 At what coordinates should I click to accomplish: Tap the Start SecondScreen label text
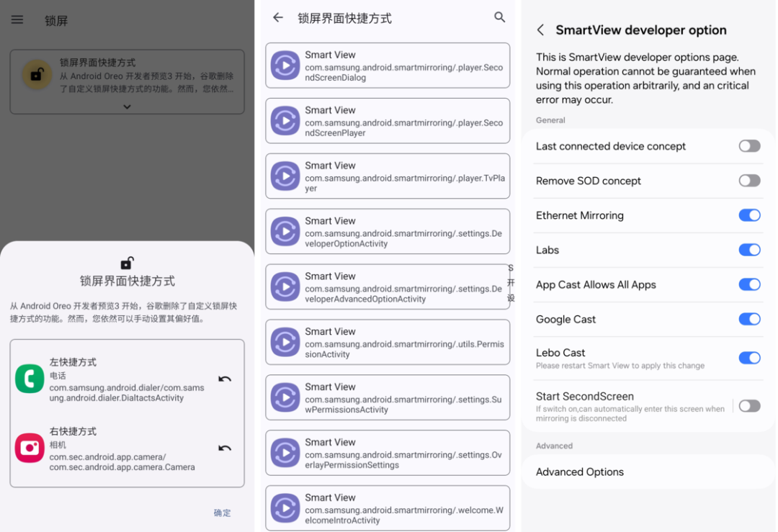[585, 396]
